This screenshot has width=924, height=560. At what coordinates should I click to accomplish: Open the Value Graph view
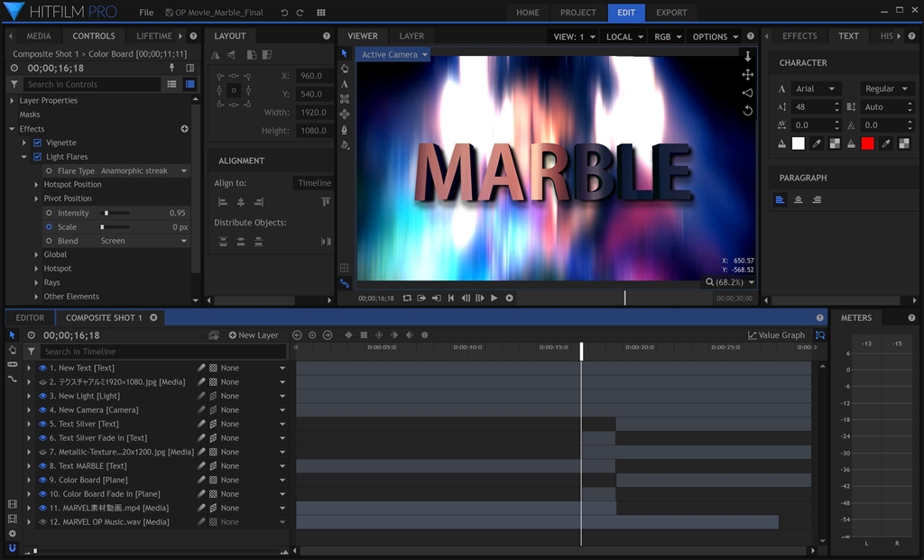coord(776,335)
